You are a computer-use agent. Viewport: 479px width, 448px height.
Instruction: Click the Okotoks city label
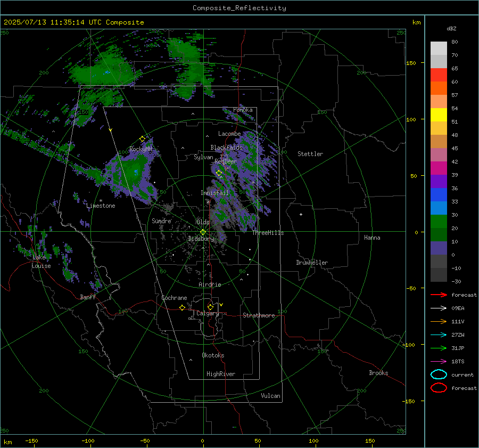click(213, 355)
